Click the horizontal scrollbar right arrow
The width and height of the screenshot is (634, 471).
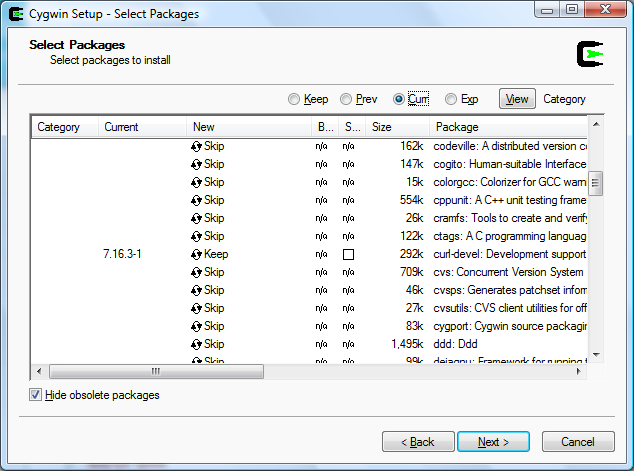pos(577,371)
